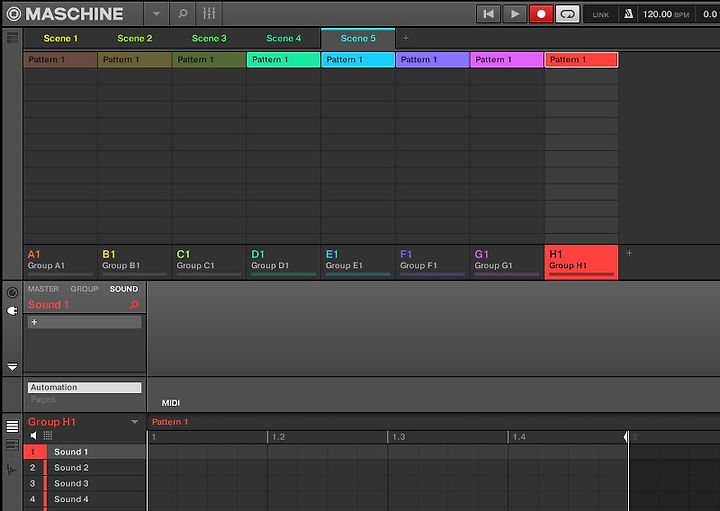Toggle arranger view icon at top left
Image resolution: width=720 pixels, height=511 pixels.
[12, 38]
